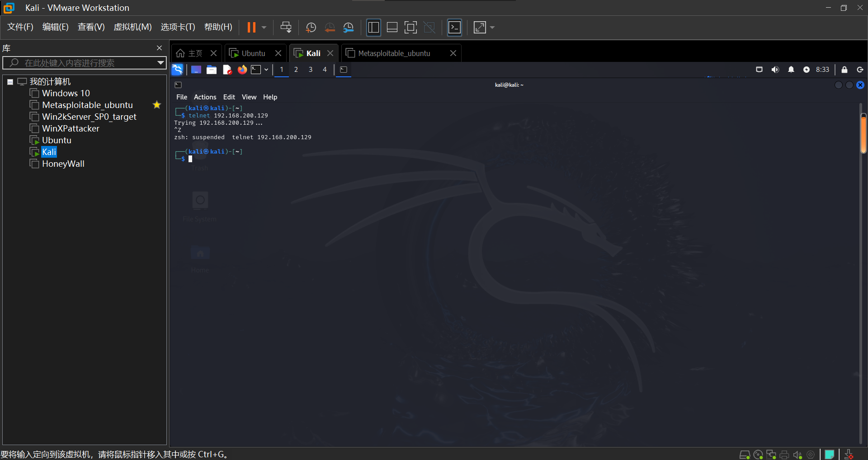The image size is (868, 460).
Task: Click the terminal window taskbar button
Action: pyautogui.click(x=344, y=70)
